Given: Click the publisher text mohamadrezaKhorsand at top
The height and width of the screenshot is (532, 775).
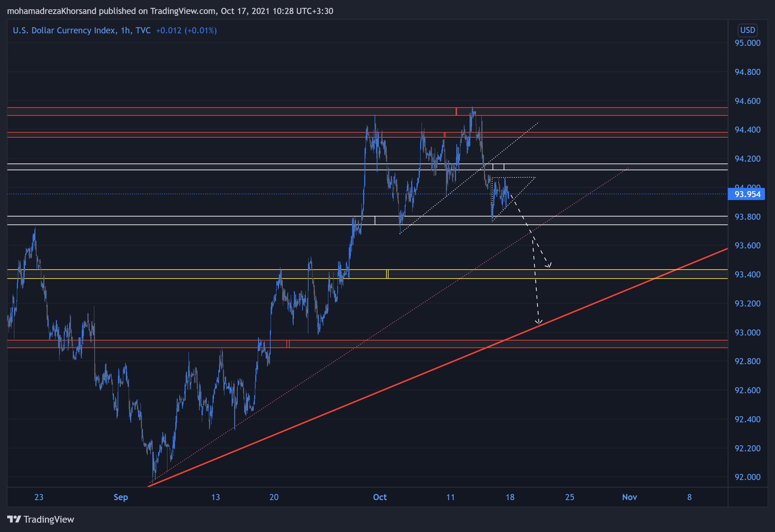Looking at the screenshot, I should [52, 11].
